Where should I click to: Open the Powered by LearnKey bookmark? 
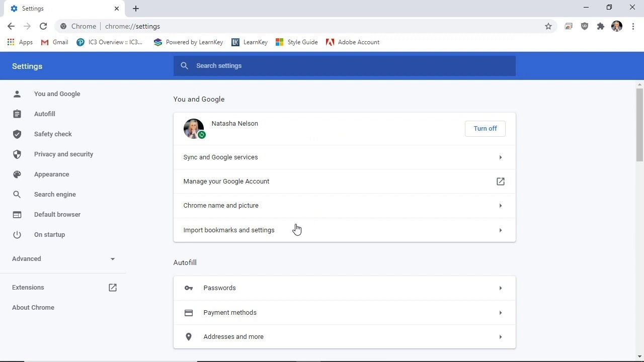point(188,42)
